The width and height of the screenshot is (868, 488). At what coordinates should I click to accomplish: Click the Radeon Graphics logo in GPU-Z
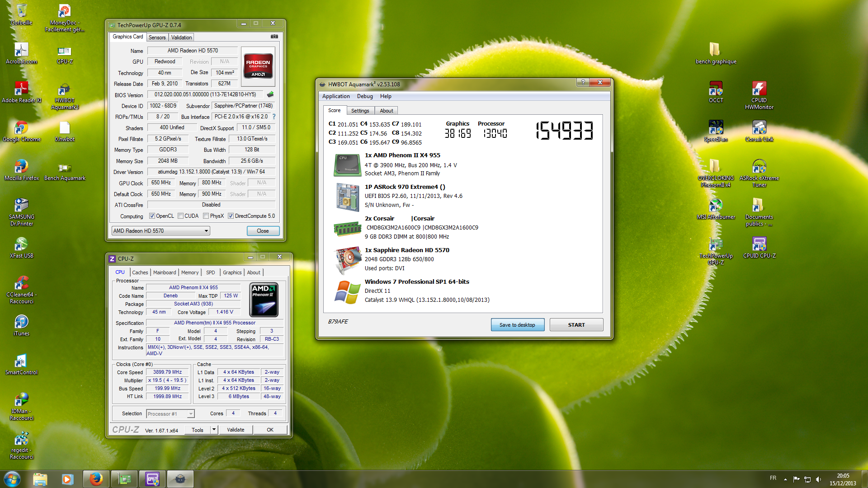[x=258, y=67]
